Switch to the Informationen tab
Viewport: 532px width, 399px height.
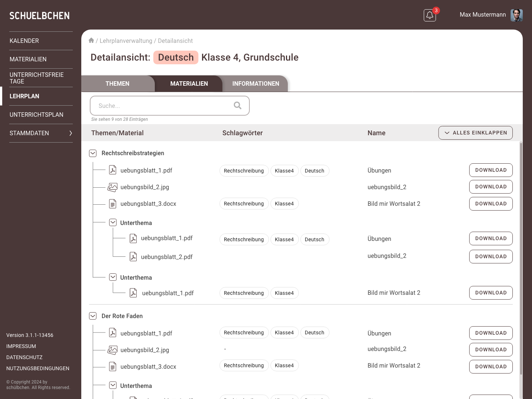(x=256, y=84)
